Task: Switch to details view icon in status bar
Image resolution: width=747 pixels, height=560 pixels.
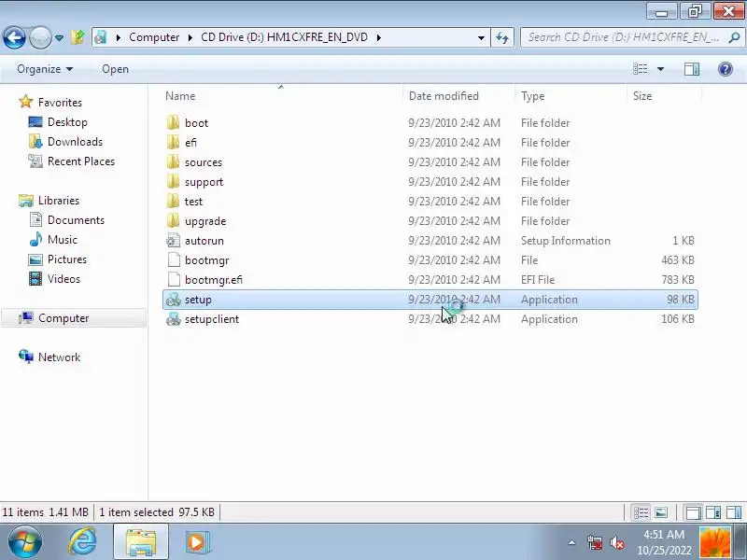Action: point(641,512)
